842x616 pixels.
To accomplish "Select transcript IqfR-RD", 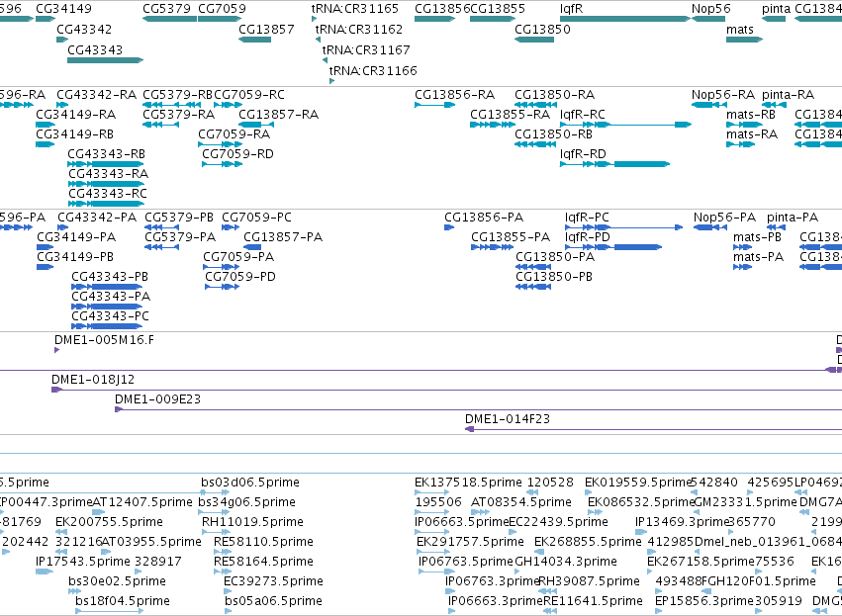I will coord(614,164).
